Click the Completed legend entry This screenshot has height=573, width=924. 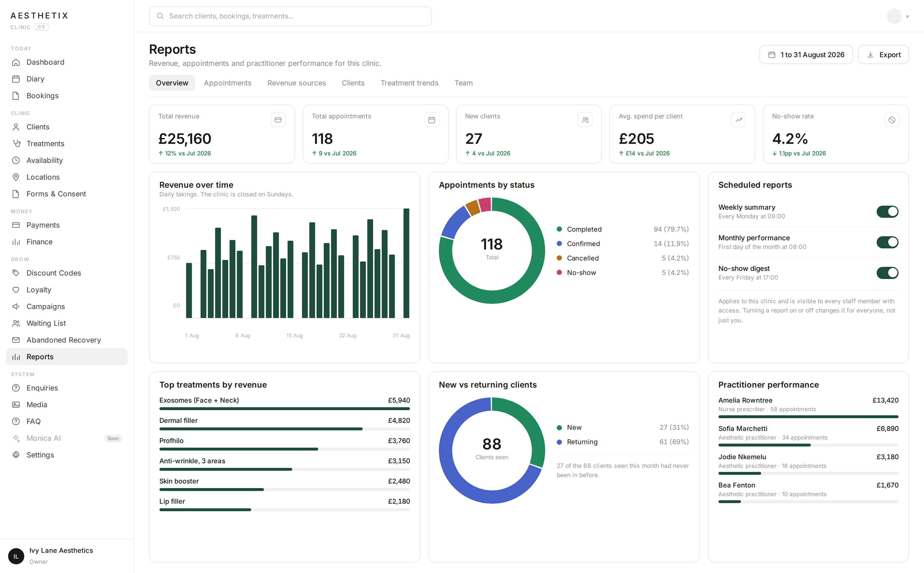623,229
